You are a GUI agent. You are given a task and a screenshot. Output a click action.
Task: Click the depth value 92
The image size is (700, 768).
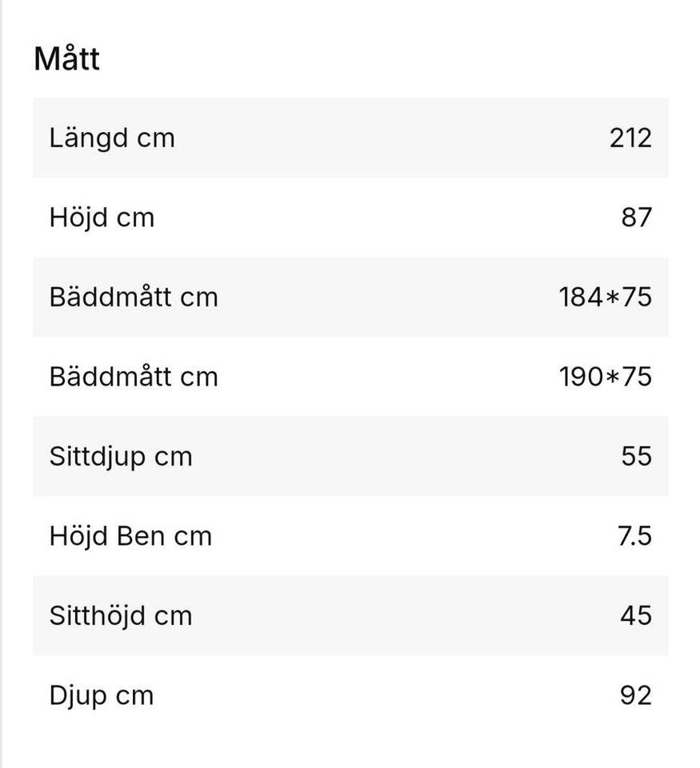pos(635,695)
